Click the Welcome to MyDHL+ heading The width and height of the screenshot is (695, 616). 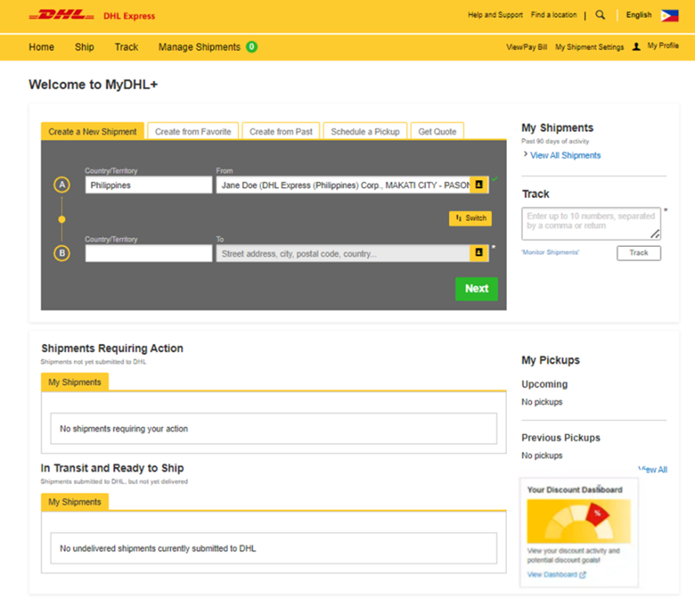point(93,85)
